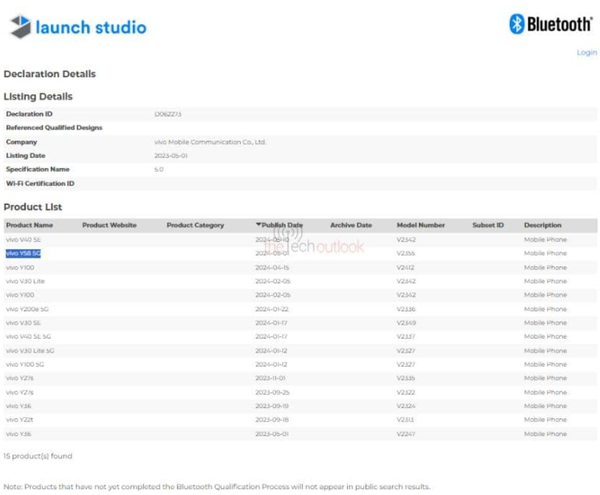Click publish date 2024-01-22

click(272, 309)
